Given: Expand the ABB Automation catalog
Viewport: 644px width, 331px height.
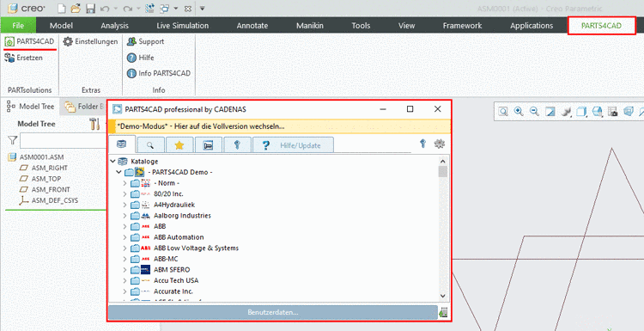Looking at the screenshot, I should [x=125, y=237].
